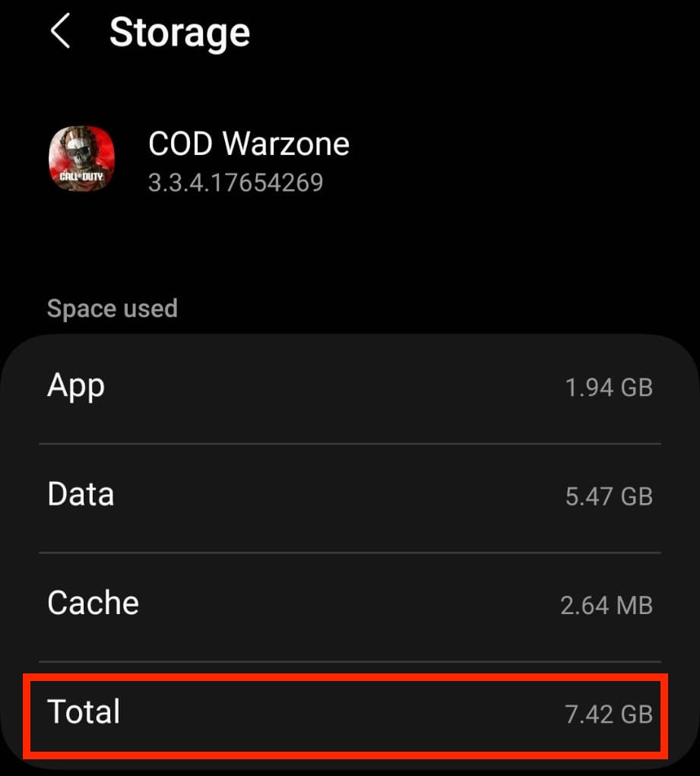Image resolution: width=700 pixels, height=776 pixels.
Task: Select the Cache label in space list
Action: point(93,603)
